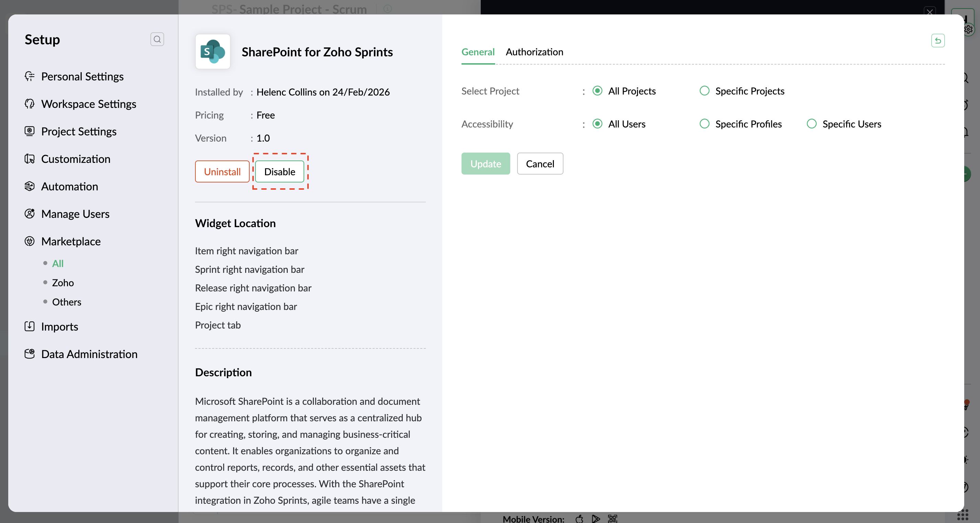Click the Uninstall button
980x523 pixels.
(x=222, y=172)
